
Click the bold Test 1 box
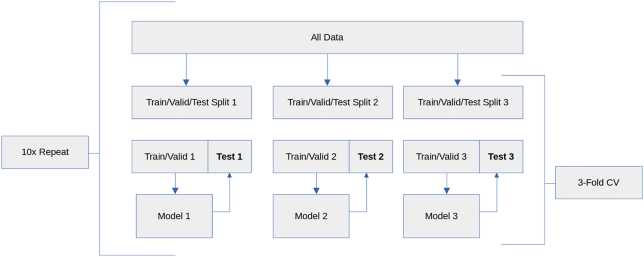[x=230, y=157]
